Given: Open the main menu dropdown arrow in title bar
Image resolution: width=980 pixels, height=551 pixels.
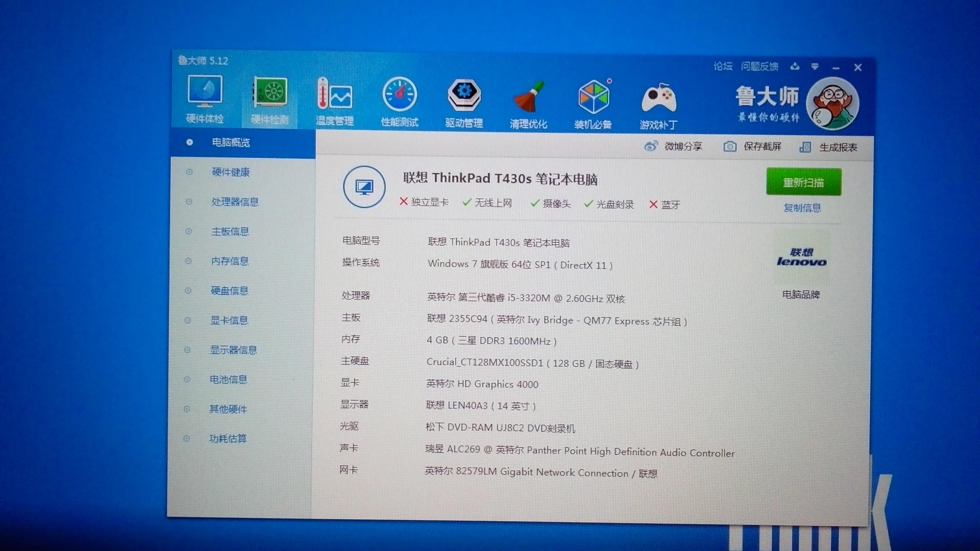Looking at the screenshot, I should (815, 67).
